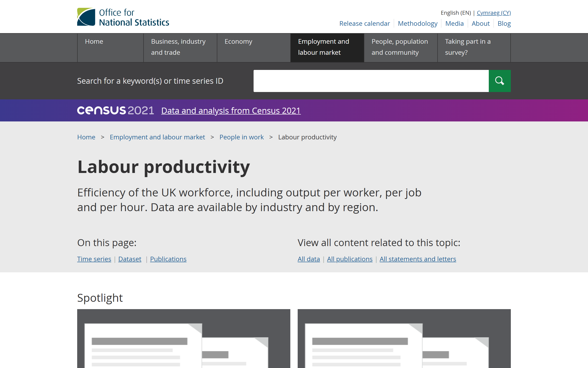Open Data and analysis from Census 2021
588x368 pixels.
[231, 111]
